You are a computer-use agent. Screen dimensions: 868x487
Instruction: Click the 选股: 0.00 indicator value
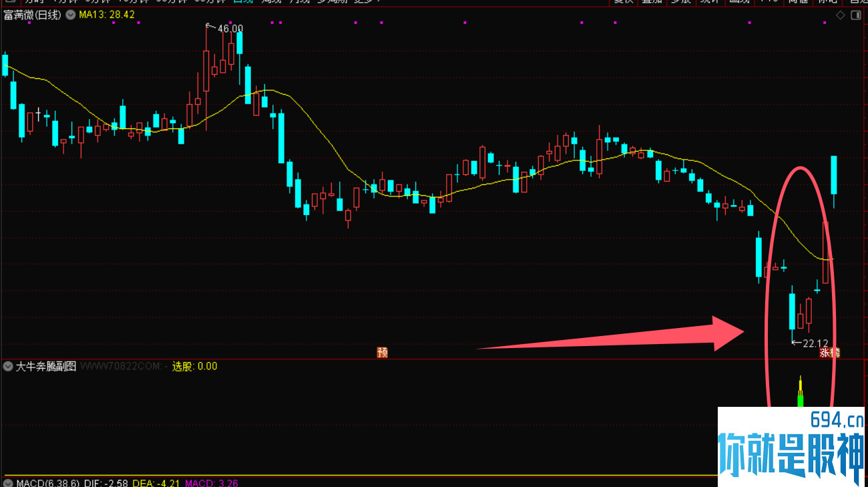[195, 366]
